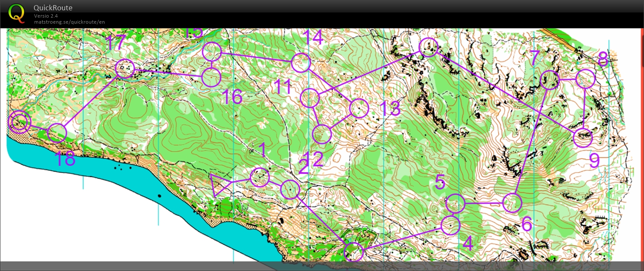
Task: Click the QuickRoute title text
Action: click(x=53, y=8)
